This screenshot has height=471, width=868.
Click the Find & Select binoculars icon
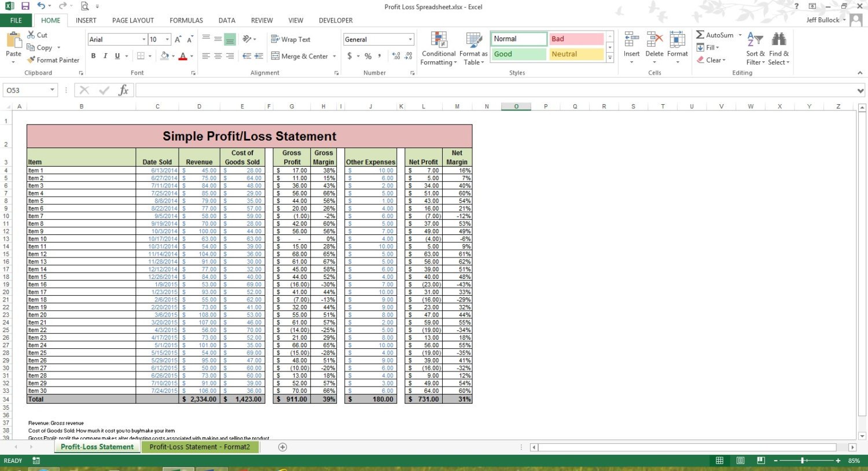pos(779,41)
